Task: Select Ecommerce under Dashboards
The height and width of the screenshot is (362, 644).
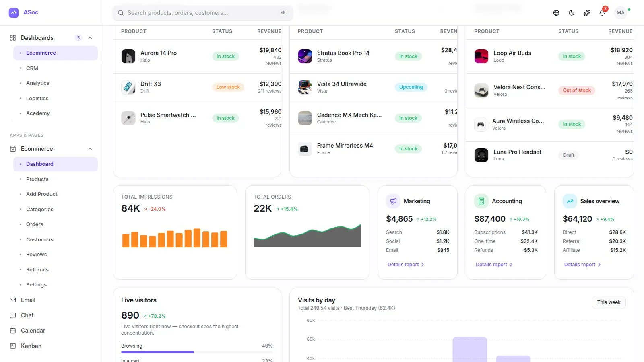Action: 56,53
